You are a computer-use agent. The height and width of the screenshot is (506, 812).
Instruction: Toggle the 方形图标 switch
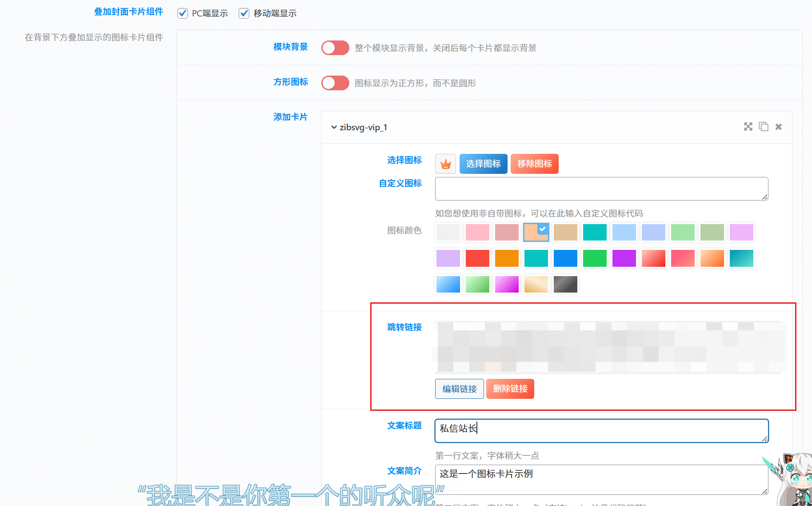(335, 83)
